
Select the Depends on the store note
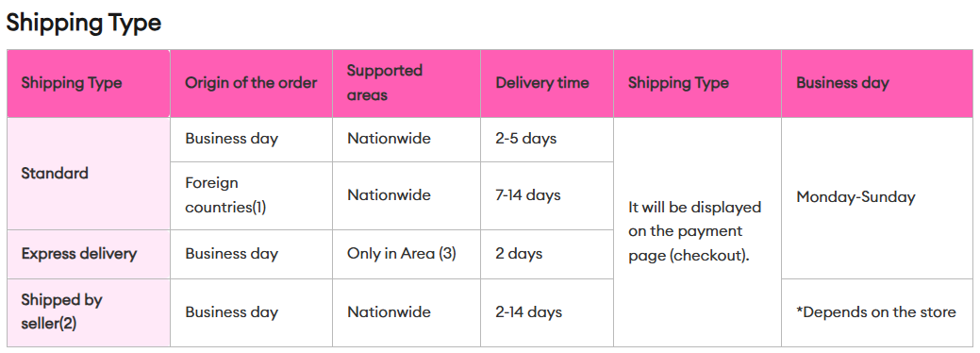(x=876, y=312)
